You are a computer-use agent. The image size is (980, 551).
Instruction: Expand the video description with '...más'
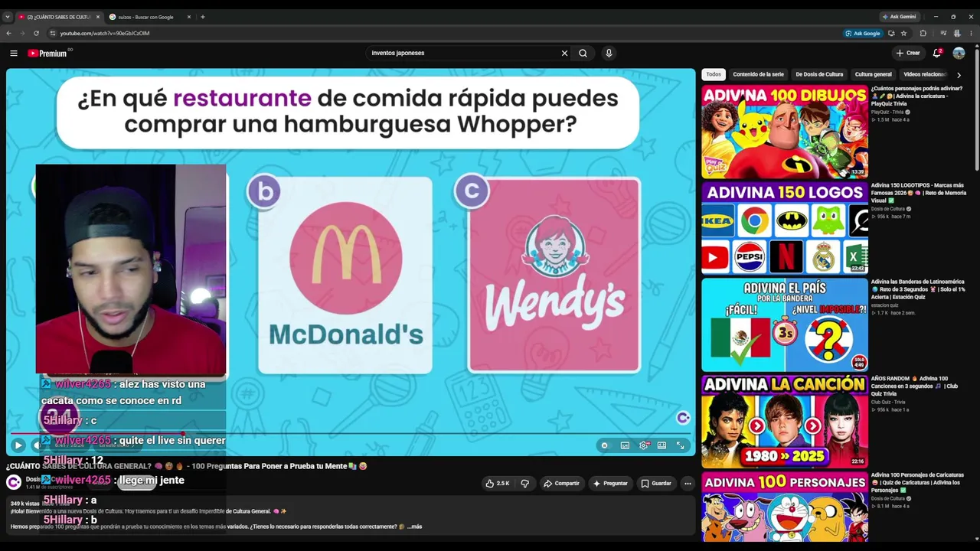click(x=414, y=527)
